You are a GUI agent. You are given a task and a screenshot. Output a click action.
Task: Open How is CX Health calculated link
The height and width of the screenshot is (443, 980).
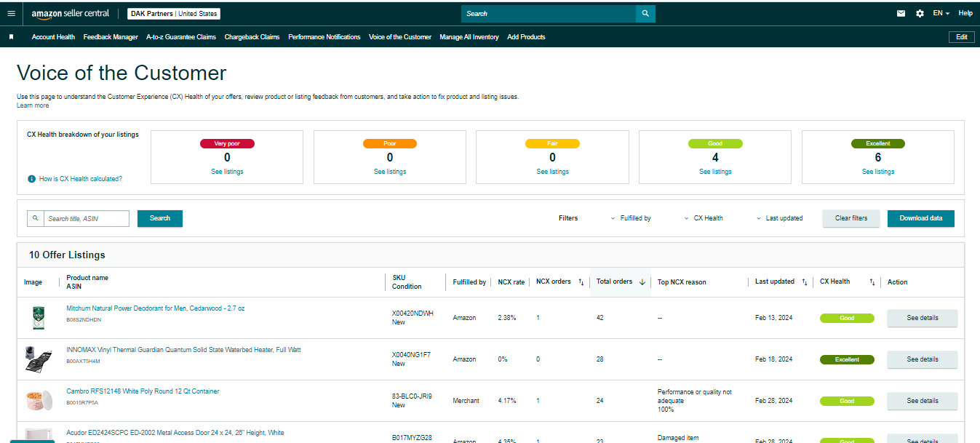(81, 179)
